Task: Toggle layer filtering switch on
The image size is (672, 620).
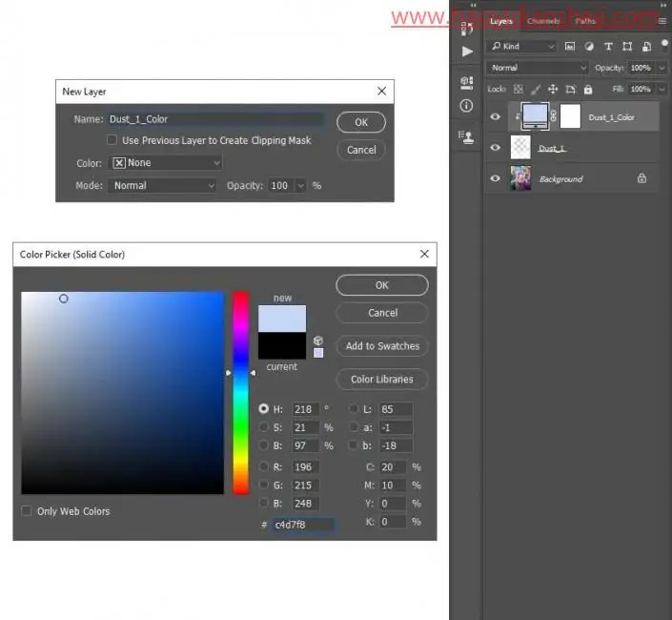Action: click(x=664, y=44)
